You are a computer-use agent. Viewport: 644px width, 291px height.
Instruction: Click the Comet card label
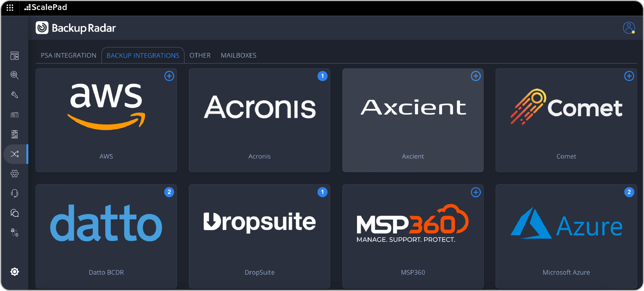click(x=566, y=156)
